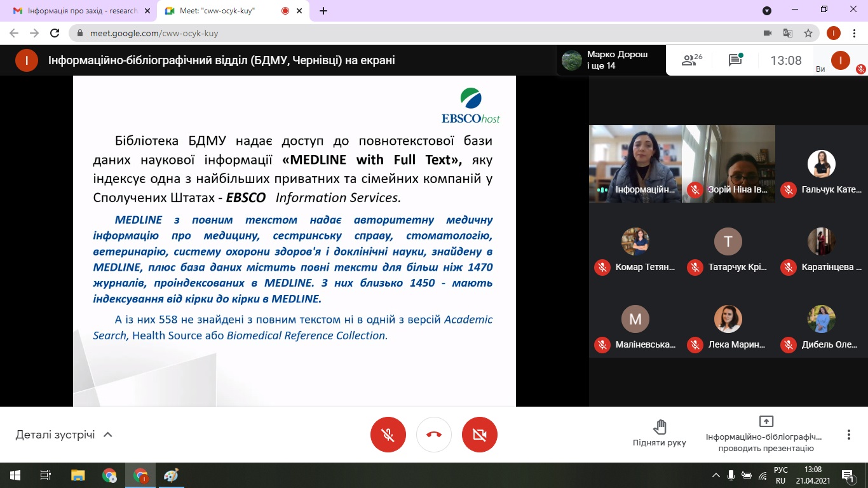Toggle the microphone mute button

tap(388, 435)
